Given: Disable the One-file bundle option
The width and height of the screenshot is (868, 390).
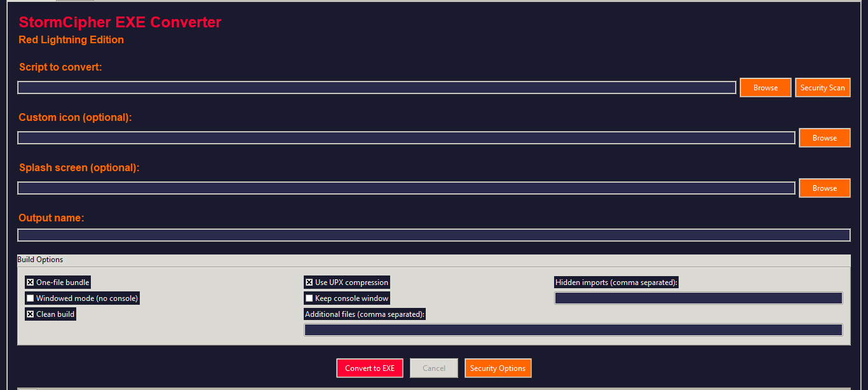Looking at the screenshot, I should coord(29,282).
